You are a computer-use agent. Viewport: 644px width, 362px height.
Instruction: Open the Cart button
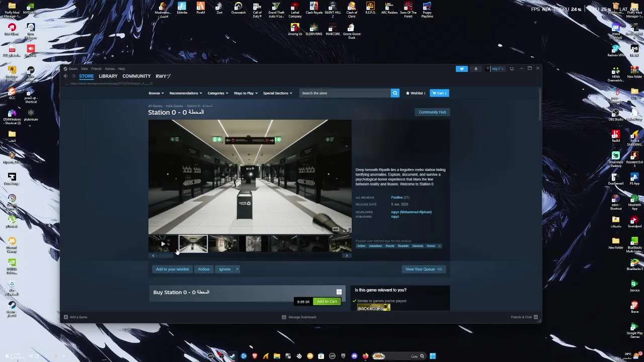point(439,93)
